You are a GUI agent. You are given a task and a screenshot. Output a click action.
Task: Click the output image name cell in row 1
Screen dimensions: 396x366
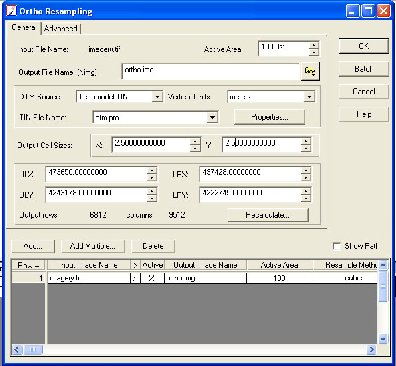[205, 278]
